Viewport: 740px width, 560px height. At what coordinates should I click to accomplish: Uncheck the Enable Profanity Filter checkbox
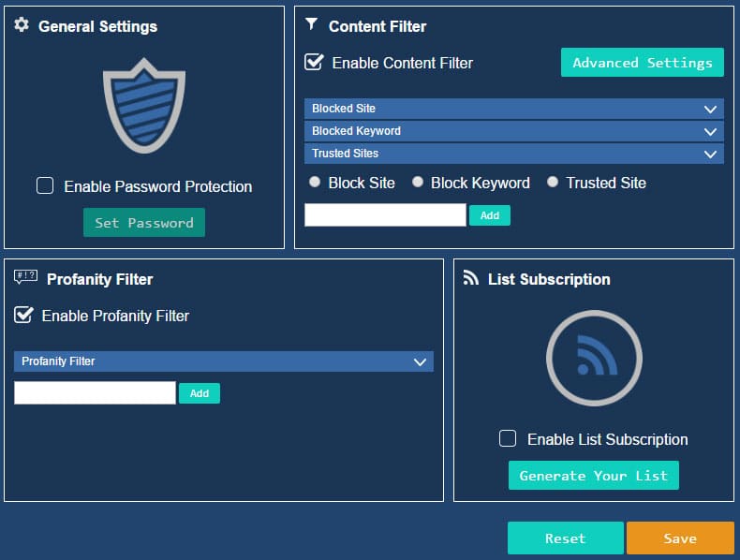pos(24,316)
